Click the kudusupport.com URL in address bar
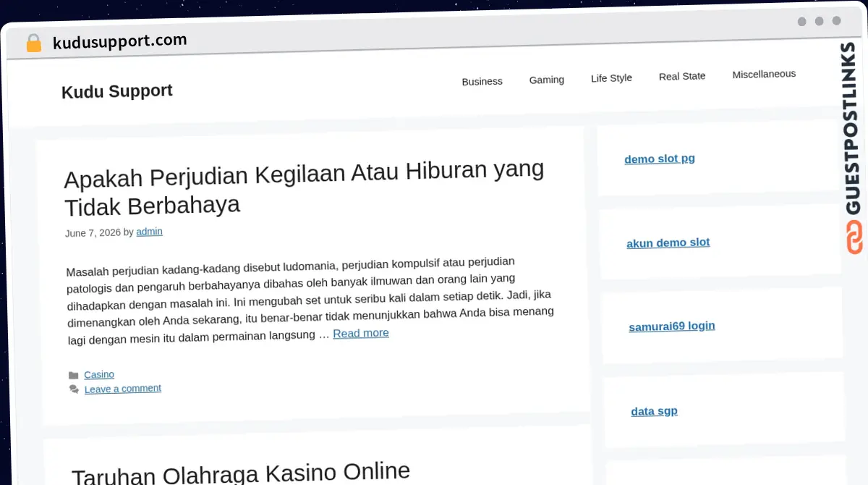The height and width of the screenshot is (485, 868). [x=120, y=42]
